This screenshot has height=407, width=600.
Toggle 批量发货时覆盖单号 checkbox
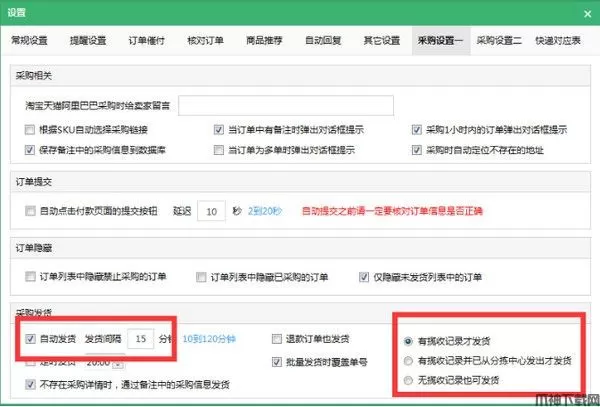point(276,362)
